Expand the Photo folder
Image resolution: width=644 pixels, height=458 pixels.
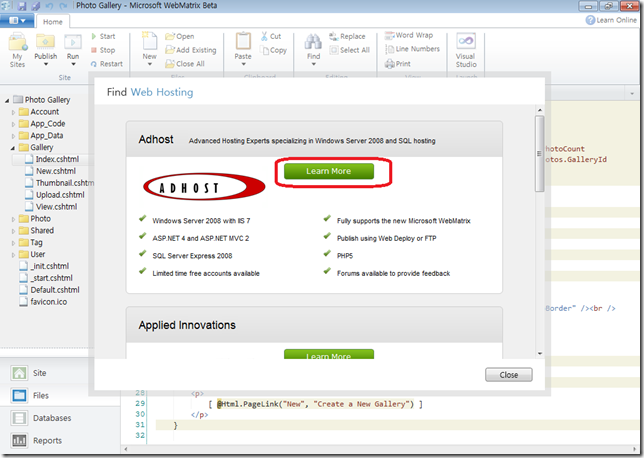[13, 219]
